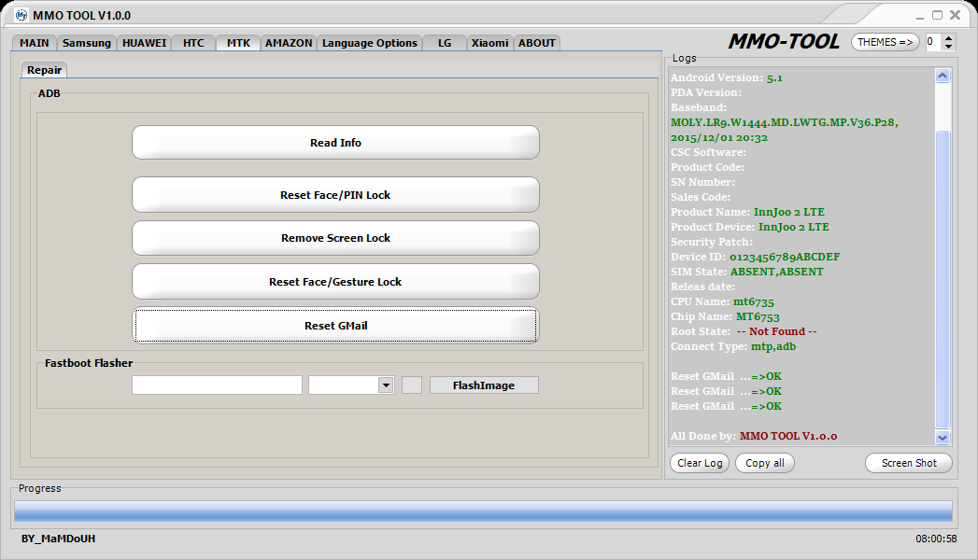Minimize the MMO TOOL window
The image size is (978, 560).
[920, 16]
